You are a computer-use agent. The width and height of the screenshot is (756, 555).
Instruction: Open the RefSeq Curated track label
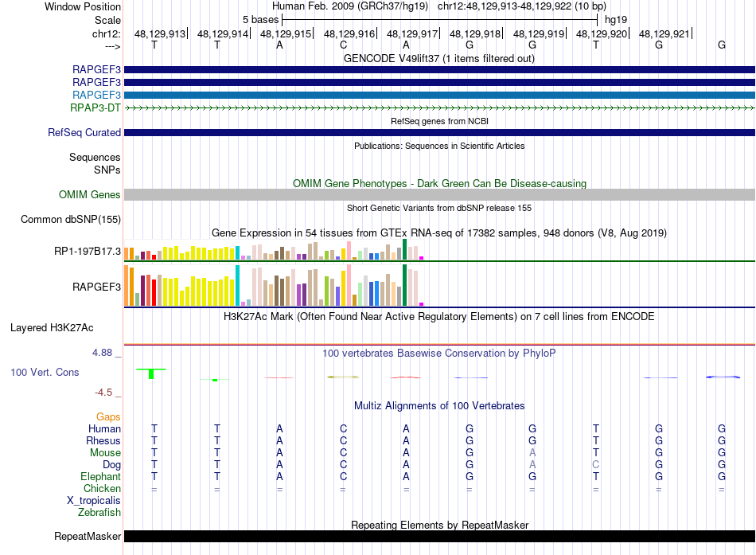click(x=84, y=132)
